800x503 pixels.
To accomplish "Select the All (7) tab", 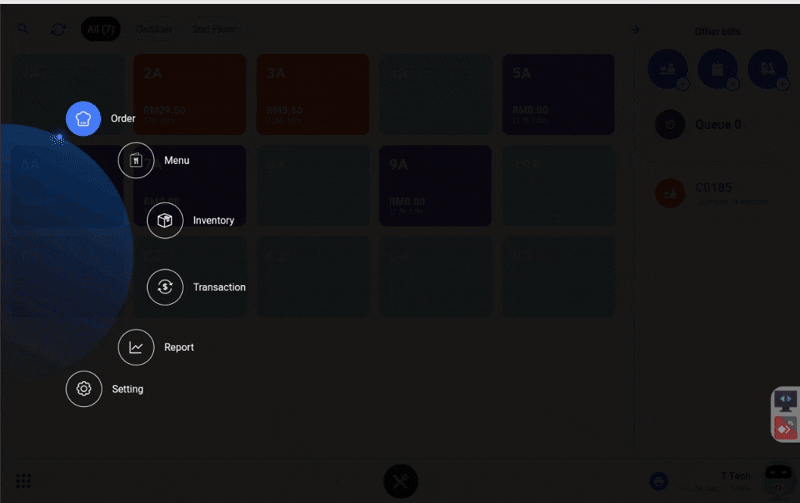I will [102, 29].
